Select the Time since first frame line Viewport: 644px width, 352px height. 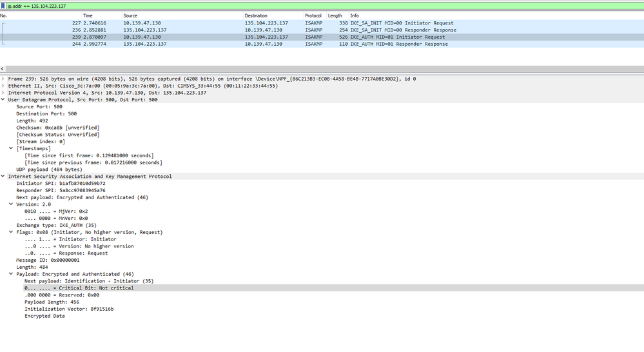point(89,155)
